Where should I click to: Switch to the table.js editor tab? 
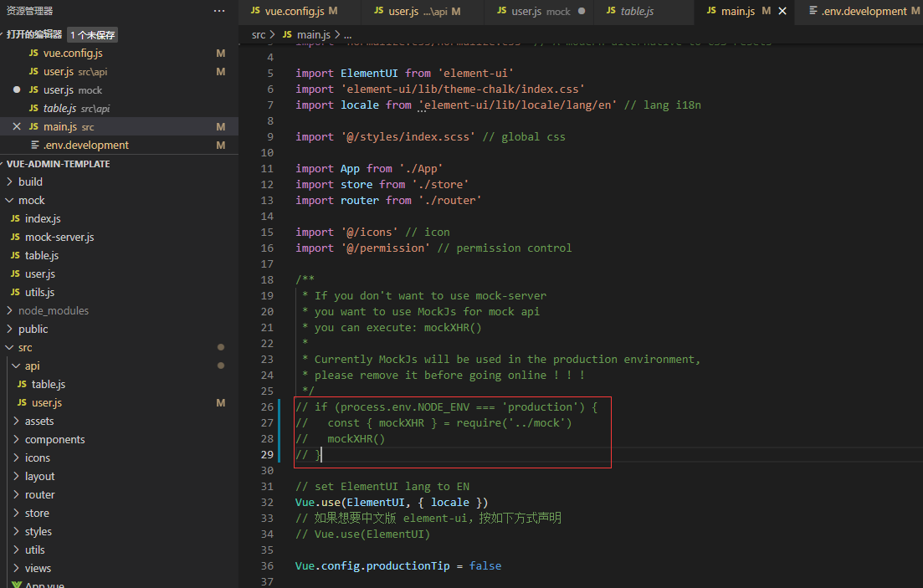636,11
